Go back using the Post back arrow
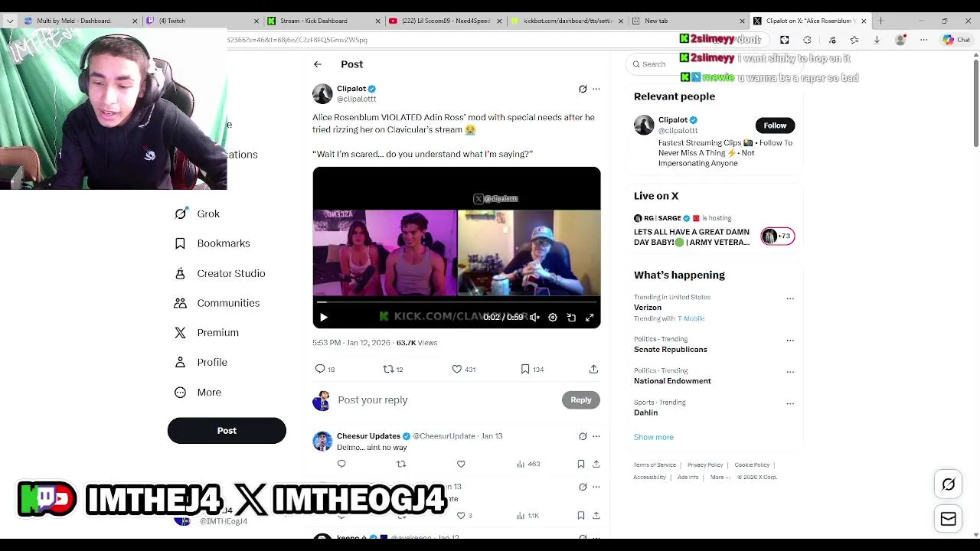The image size is (980, 551). [x=318, y=64]
